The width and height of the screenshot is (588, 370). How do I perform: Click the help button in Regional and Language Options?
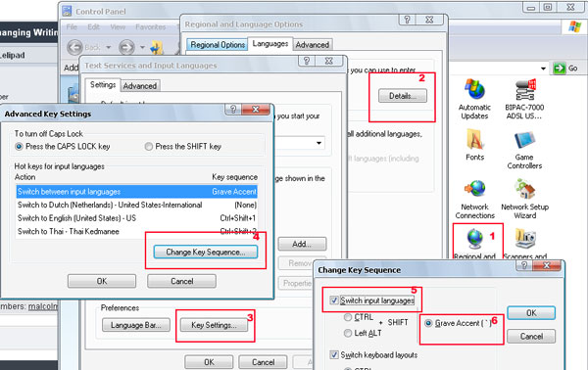(408, 20)
